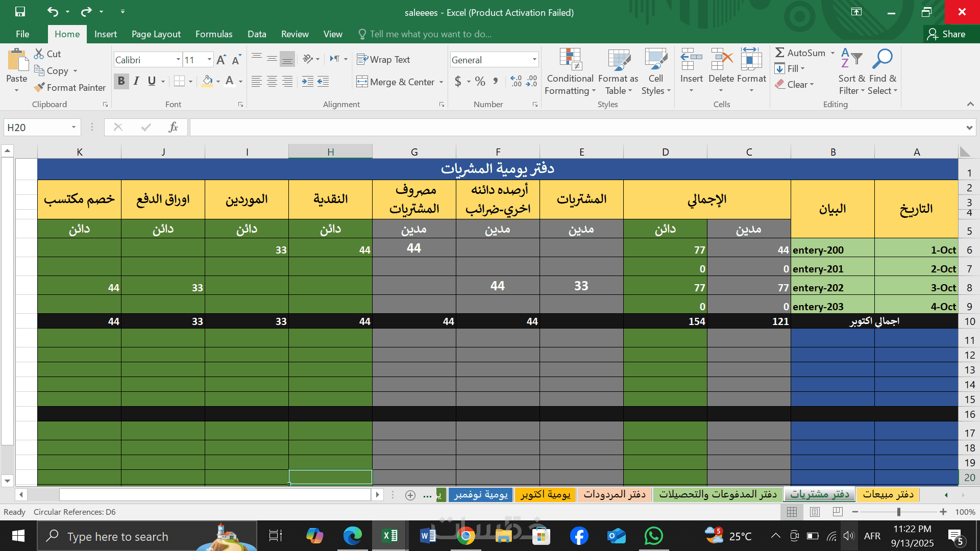Expand the General number format dropdown

(x=534, y=60)
